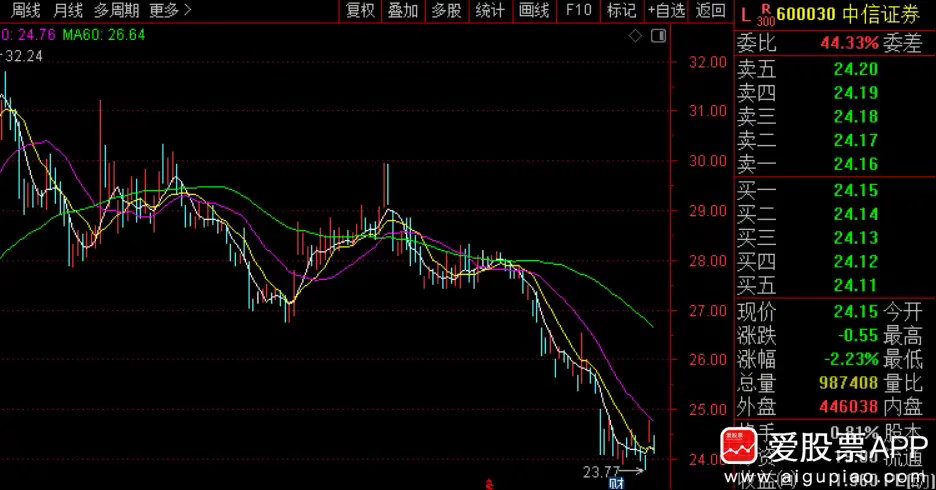Click buy-three price 24.13
The width and height of the screenshot is (936, 490).
[856, 238]
